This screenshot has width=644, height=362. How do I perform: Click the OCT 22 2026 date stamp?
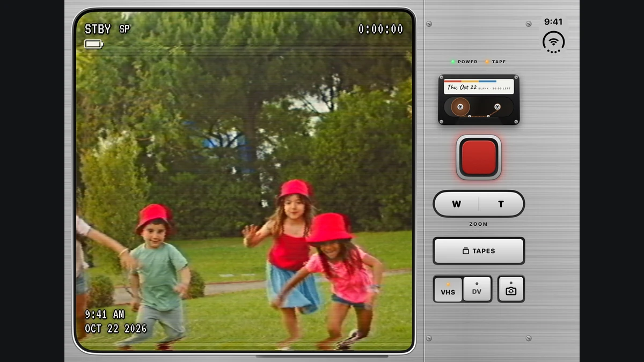tap(116, 328)
